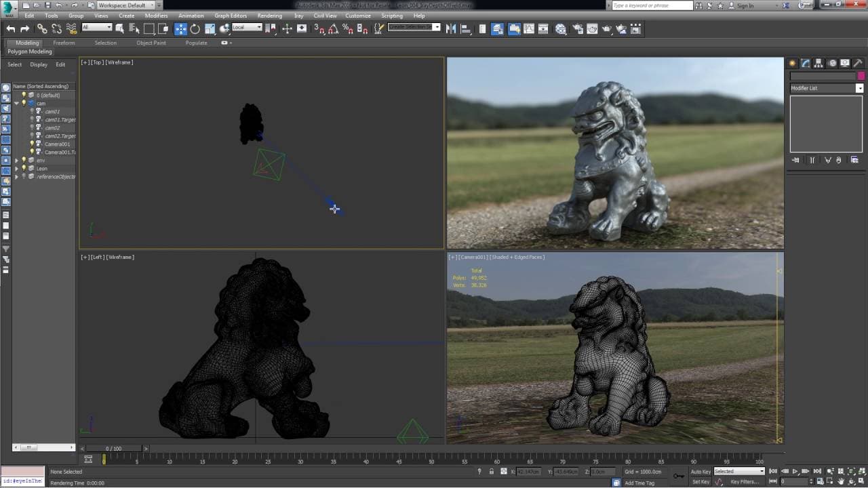Activate the Select and Scale tool

(210, 28)
